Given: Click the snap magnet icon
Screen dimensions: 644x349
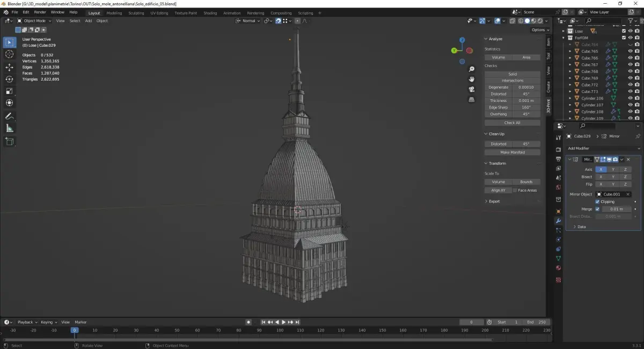Looking at the screenshot, I should [x=278, y=21].
